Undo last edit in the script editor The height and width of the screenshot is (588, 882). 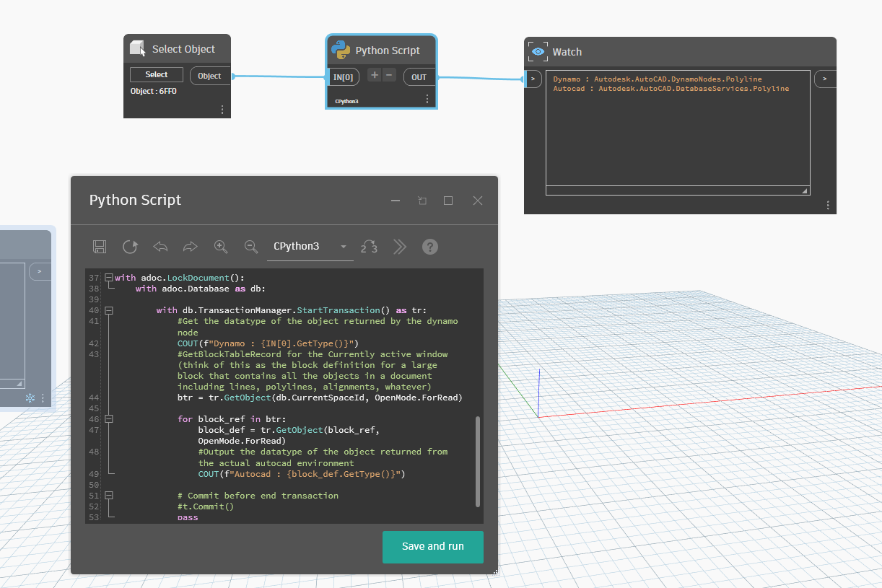[160, 247]
